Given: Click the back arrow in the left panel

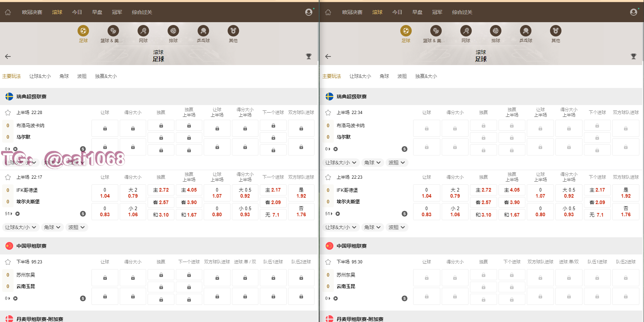Looking at the screenshot, I should 8,56.
